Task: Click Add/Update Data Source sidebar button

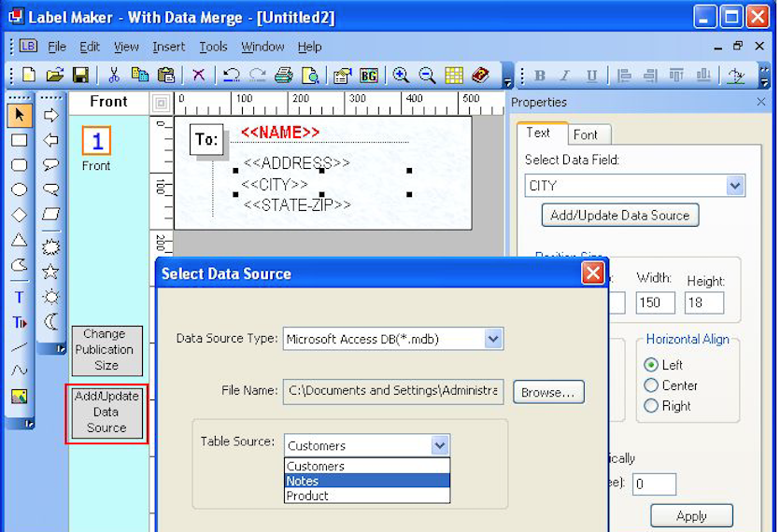Action: (106, 413)
